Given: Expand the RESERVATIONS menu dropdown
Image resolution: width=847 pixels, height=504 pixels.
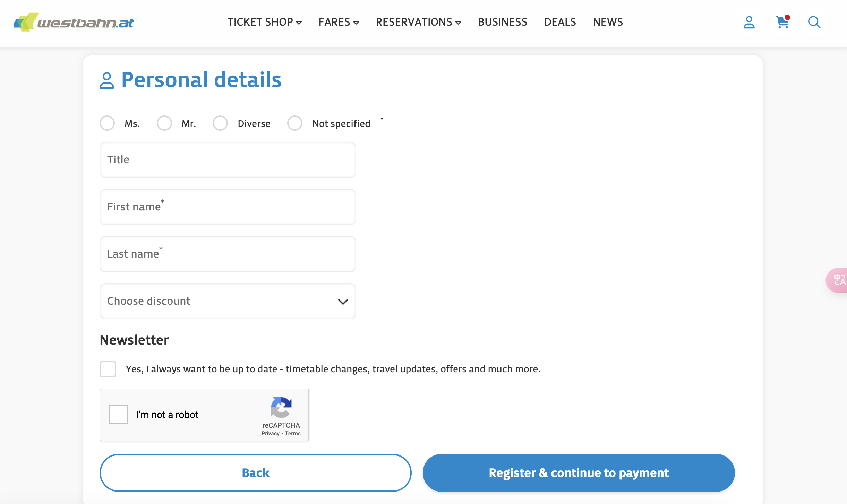Looking at the screenshot, I should pyautogui.click(x=418, y=22).
